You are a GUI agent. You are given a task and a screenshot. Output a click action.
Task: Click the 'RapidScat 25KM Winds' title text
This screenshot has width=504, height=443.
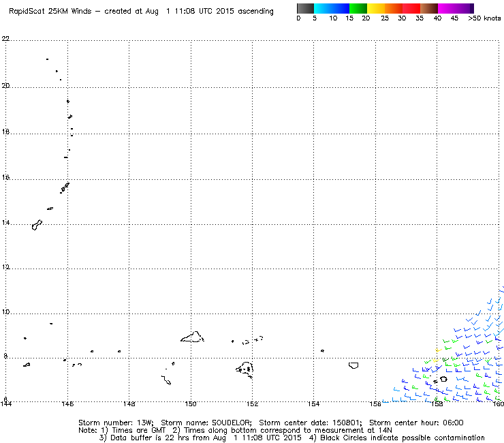[50, 12]
